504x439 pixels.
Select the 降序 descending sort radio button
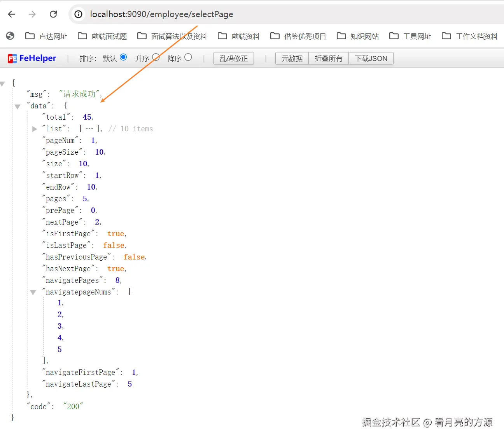pyautogui.click(x=188, y=57)
